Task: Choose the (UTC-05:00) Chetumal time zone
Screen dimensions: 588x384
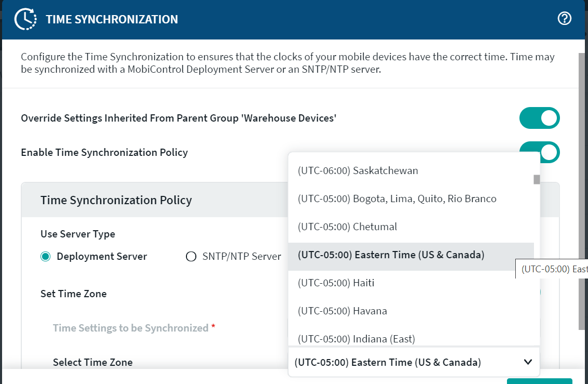Action: pos(347,227)
